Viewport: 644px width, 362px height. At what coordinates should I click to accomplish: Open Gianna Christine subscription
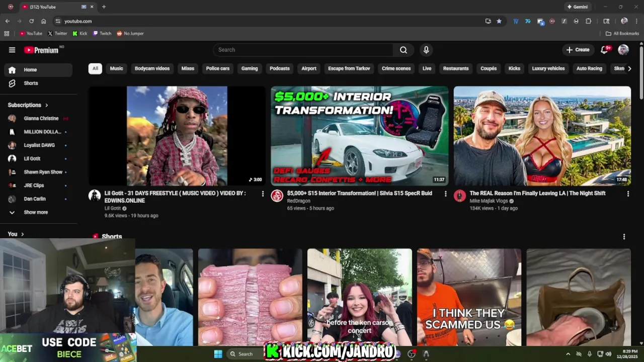(x=38, y=119)
